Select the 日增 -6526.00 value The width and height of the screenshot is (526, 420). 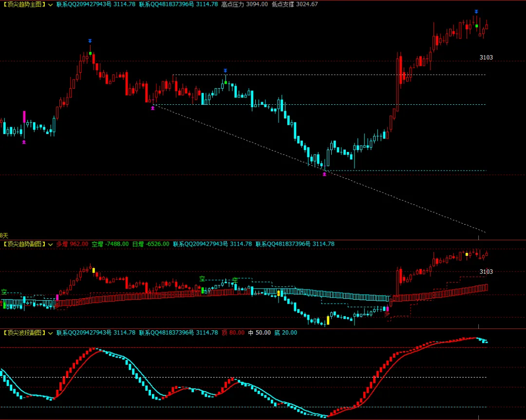coord(150,244)
